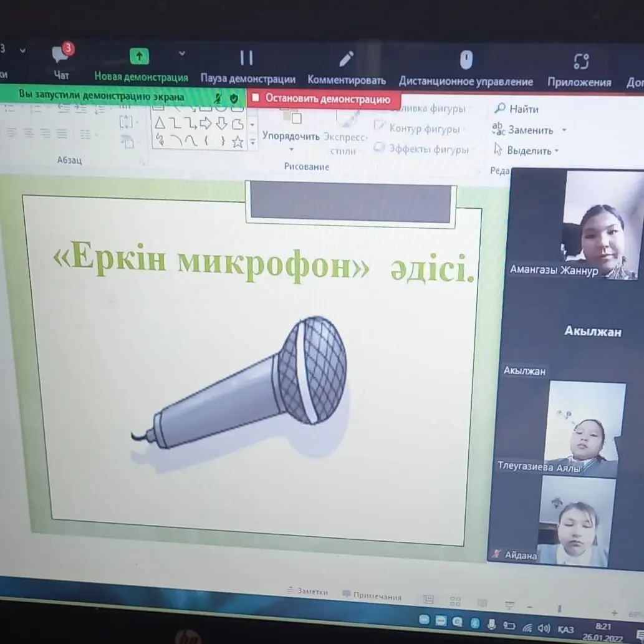Open the volume icon in system tray

[544, 628]
